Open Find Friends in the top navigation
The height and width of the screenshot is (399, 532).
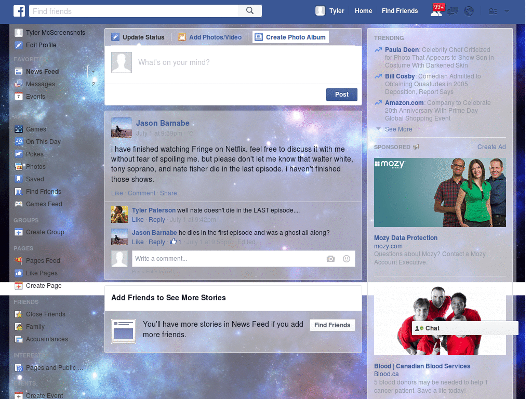(x=400, y=11)
